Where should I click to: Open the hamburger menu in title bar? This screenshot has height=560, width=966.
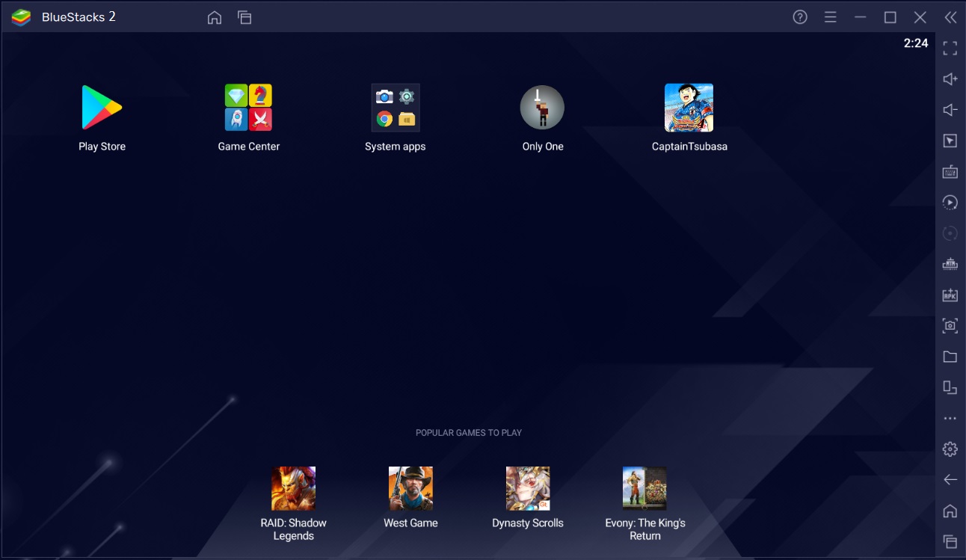pos(830,17)
